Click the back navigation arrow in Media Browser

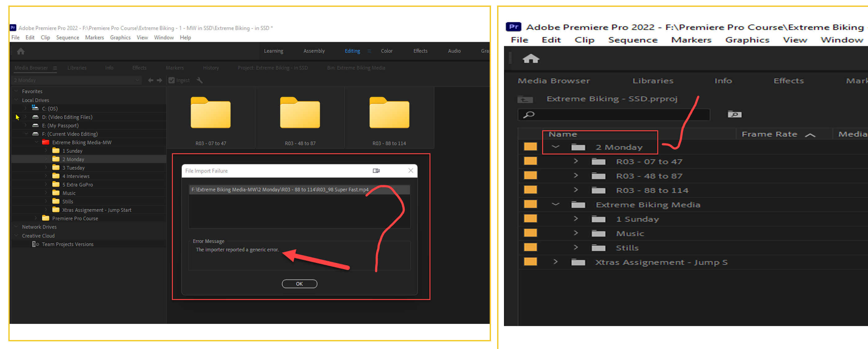(x=151, y=80)
